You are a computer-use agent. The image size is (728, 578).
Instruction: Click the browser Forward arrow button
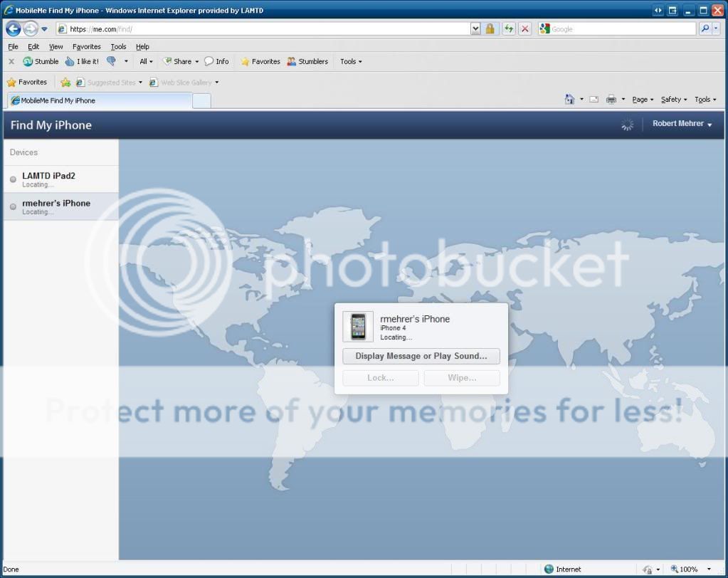pos(30,28)
